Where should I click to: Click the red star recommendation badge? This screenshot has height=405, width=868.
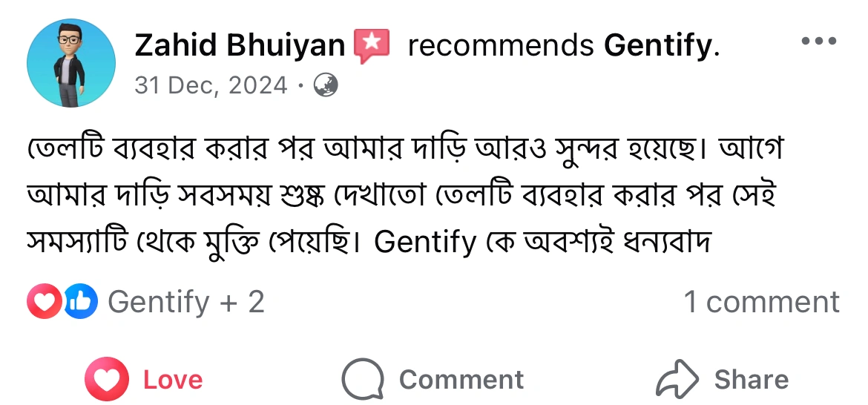point(372,46)
